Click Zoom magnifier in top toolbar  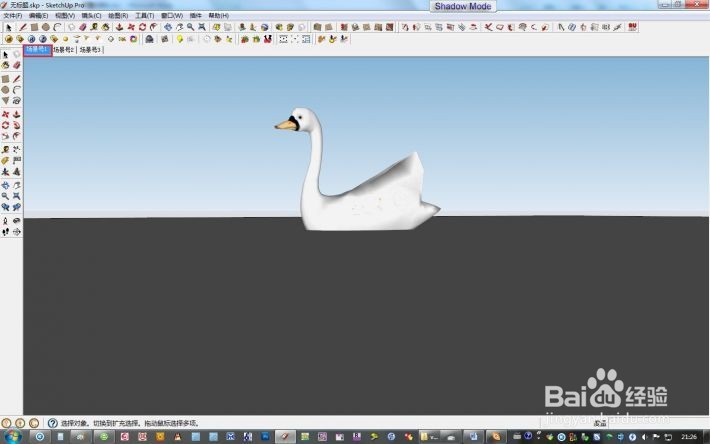191,27
